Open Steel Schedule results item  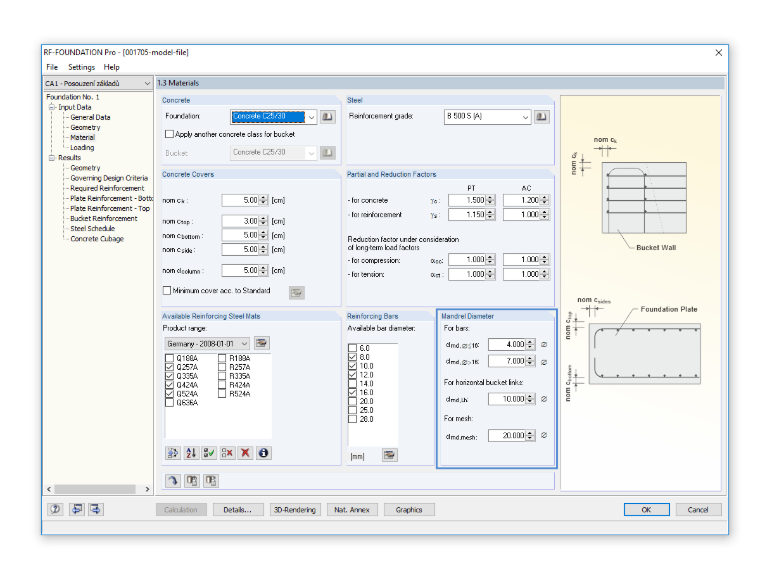coord(93,228)
